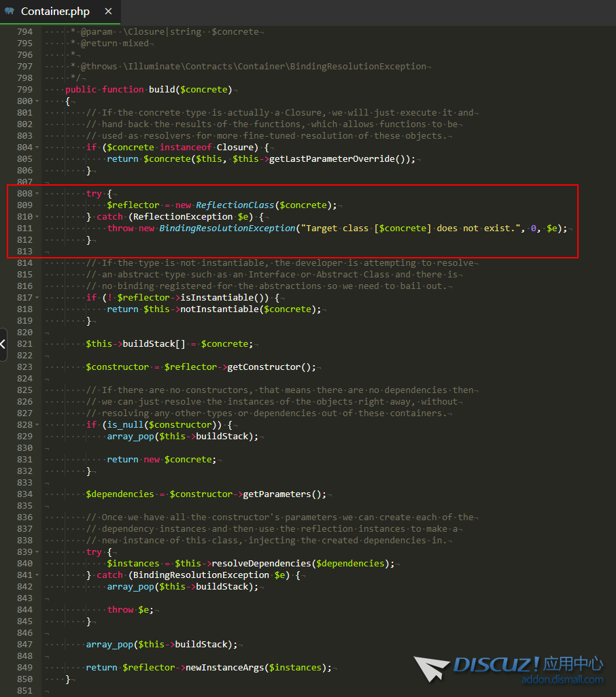
Task: Click the Discuz paper plane logo
Action: point(431,668)
